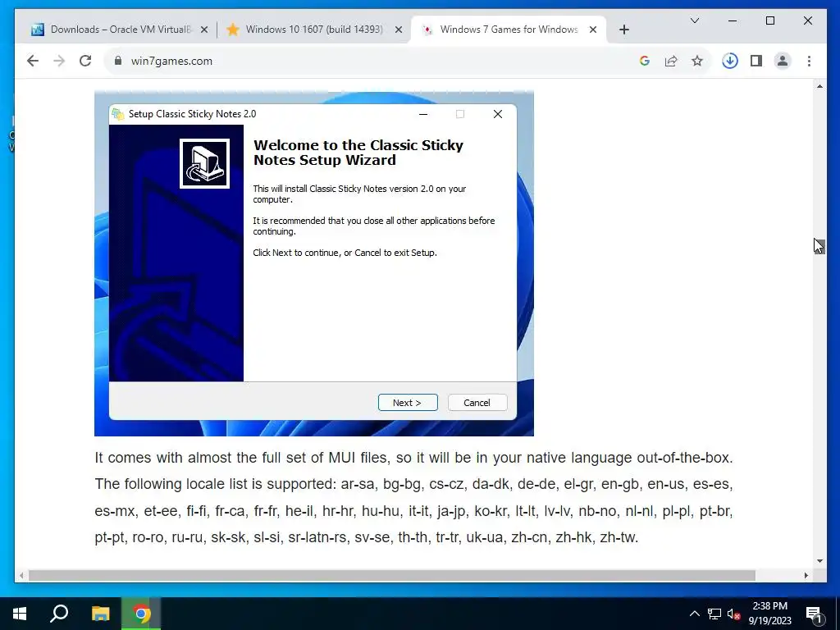Click the heading Welcome to the Classic Sticky Notes
The width and height of the screenshot is (840, 630).
pyautogui.click(x=358, y=153)
